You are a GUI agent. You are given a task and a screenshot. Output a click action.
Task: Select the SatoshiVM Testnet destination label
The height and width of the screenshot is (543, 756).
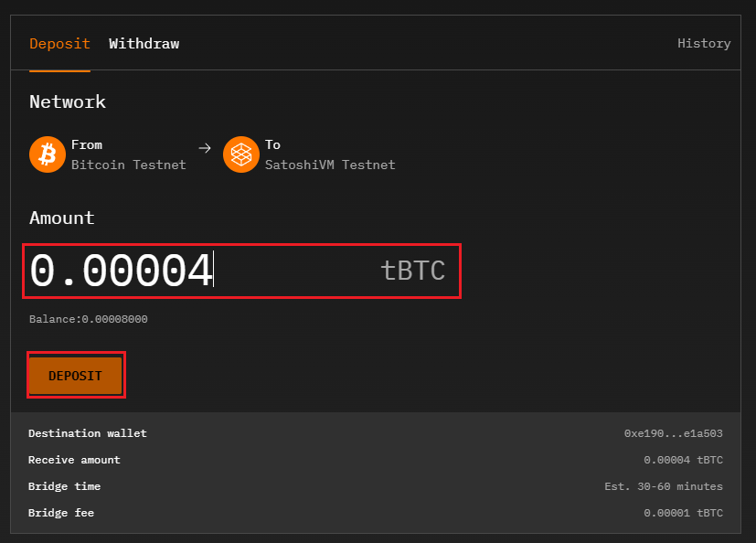coord(330,165)
